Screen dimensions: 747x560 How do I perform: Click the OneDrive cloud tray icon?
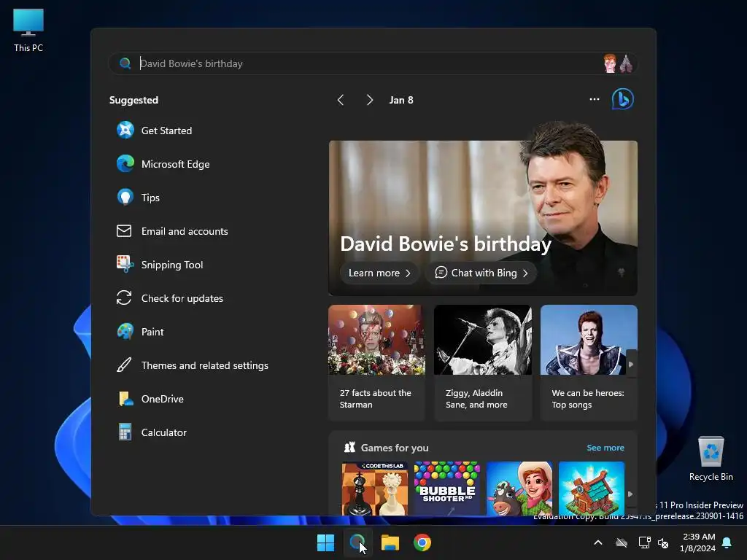(x=622, y=542)
